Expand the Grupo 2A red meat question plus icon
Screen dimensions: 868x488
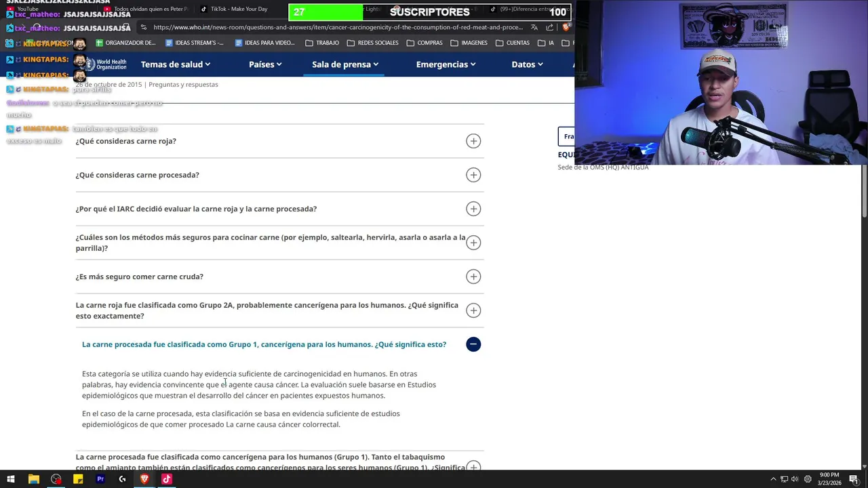[x=473, y=310]
